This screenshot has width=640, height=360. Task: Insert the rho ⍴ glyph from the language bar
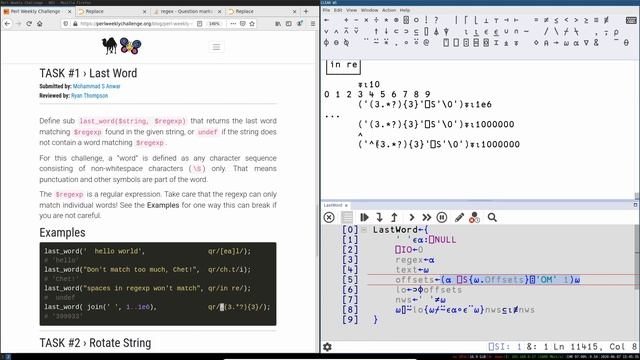616,31
